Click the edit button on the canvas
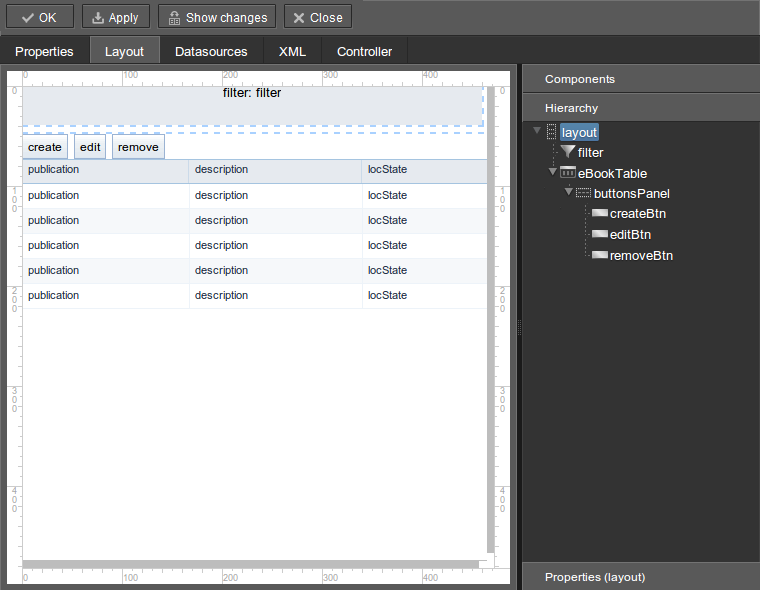Image resolution: width=760 pixels, height=590 pixels. pyautogui.click(x=90, y=147)
